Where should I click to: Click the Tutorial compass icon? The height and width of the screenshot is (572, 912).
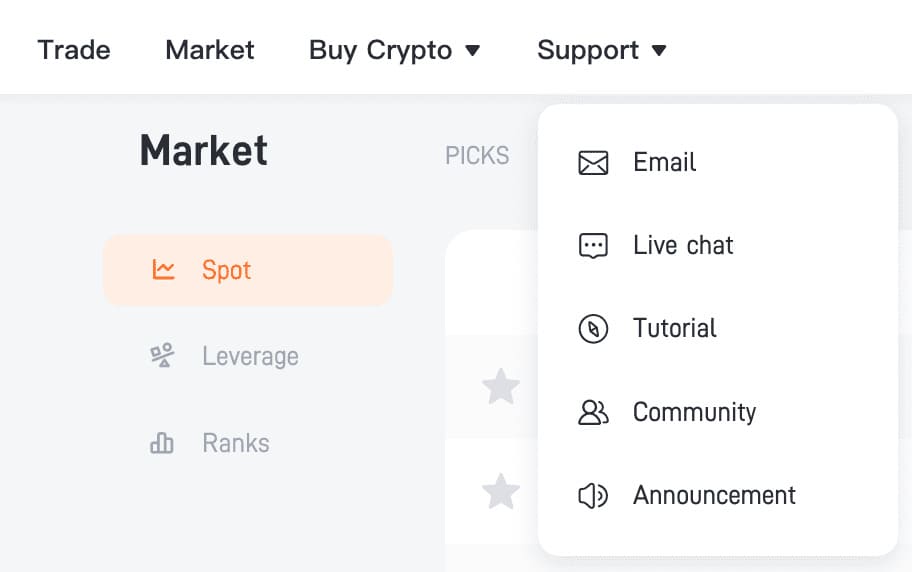[x=593, y=329]
